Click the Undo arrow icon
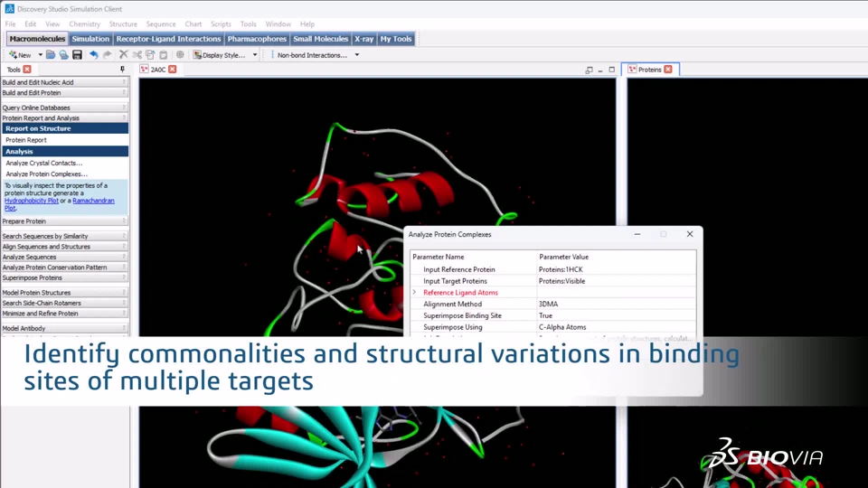 (x=93, y=55)
